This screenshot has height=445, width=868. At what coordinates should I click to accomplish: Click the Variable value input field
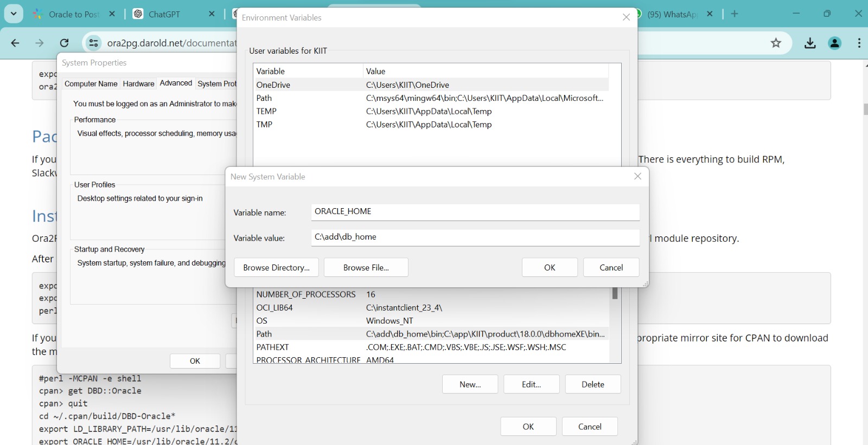[x=475, y=237]
